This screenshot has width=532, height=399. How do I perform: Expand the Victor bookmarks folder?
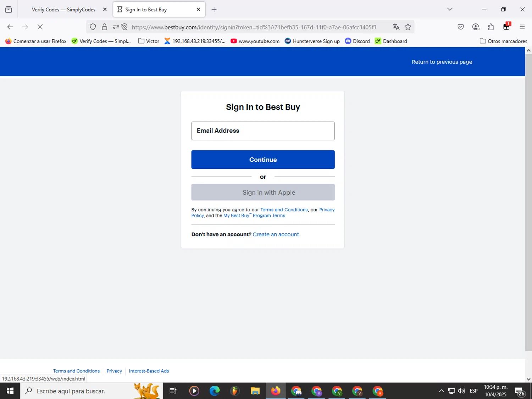click(149, 41)
